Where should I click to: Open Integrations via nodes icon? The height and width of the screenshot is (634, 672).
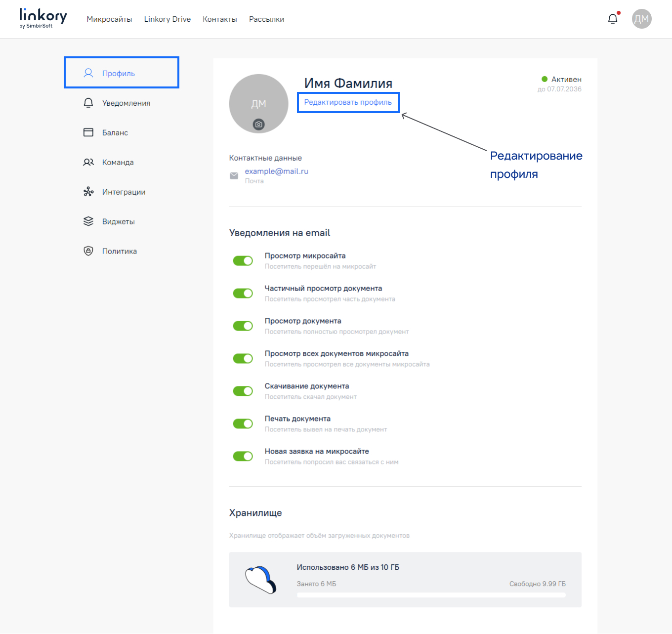88,192
